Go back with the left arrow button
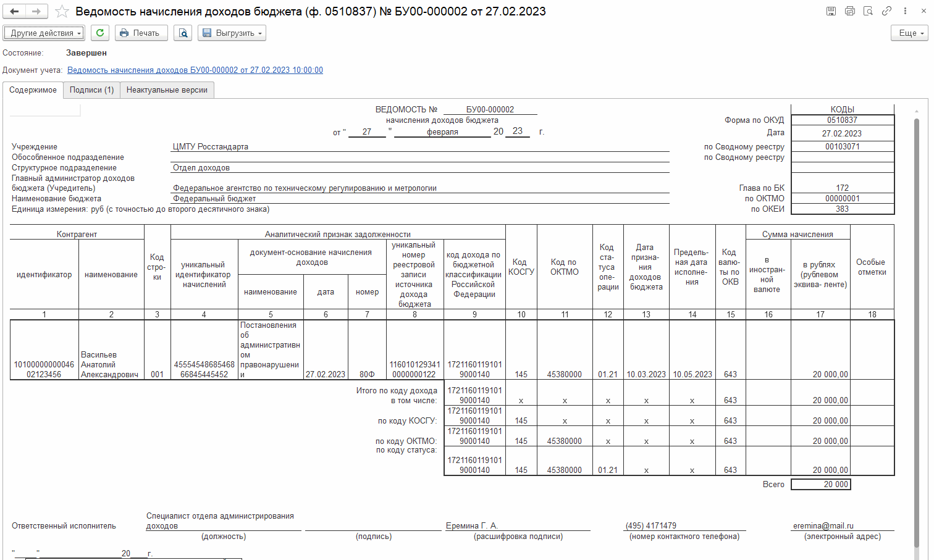 pos(15,11)
